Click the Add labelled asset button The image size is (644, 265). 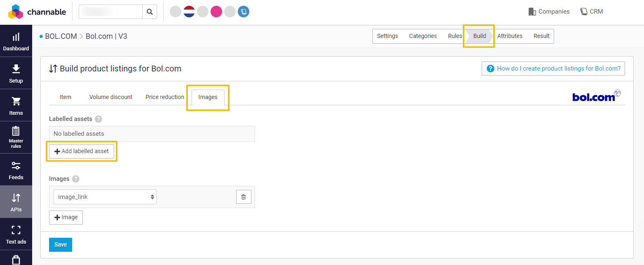82,151
